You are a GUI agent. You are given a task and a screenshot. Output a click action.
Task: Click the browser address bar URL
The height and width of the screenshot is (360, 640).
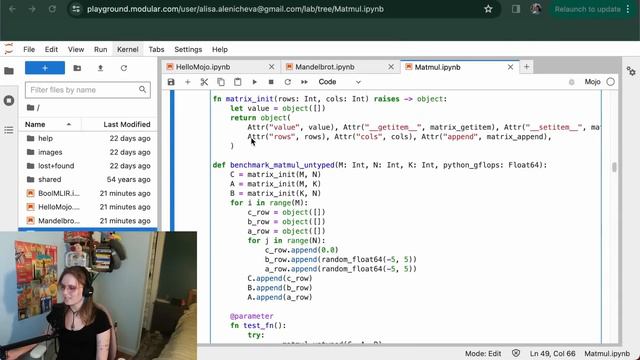(x=235, y=9)
